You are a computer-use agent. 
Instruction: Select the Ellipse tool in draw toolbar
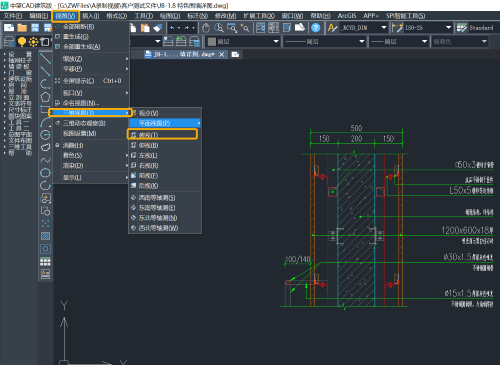(x=45, y=173)
